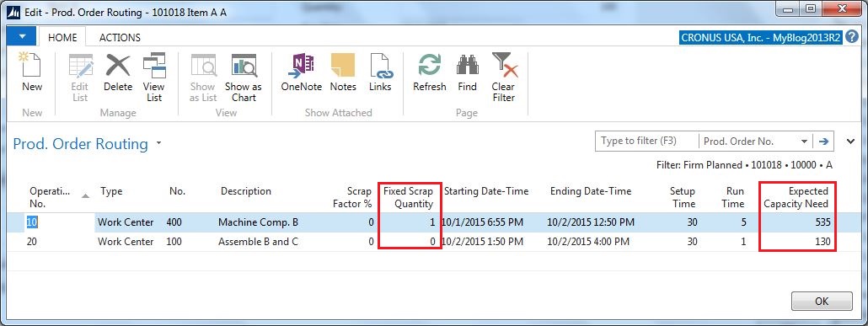Screen dimensions: 868x326
Task: Click the No. 100 cell
Action: tap(174, 241)
